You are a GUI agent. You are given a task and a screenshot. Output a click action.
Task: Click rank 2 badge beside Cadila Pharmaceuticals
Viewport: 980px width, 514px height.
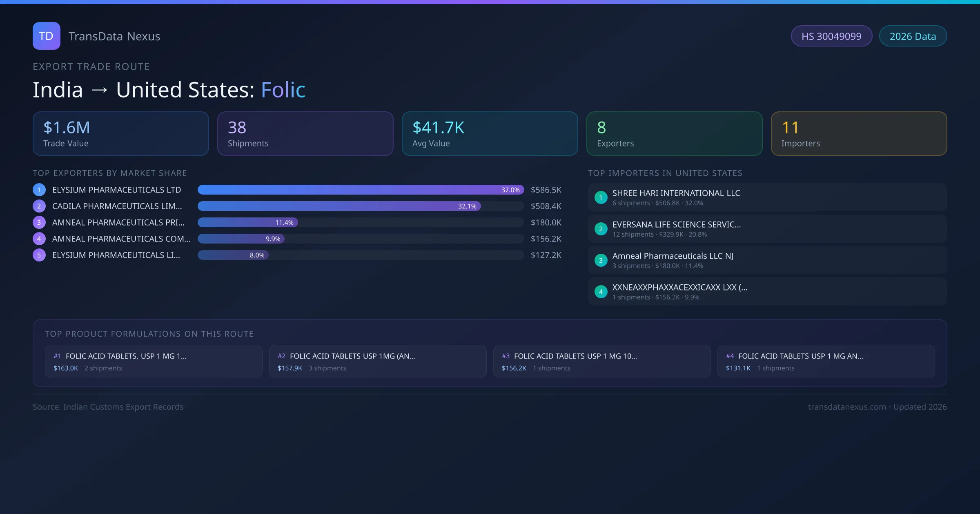(x=39, y=206)
